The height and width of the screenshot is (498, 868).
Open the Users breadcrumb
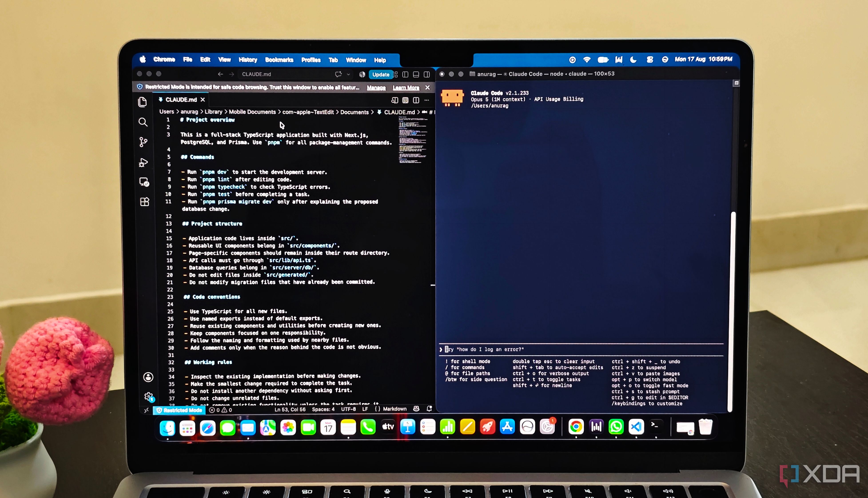[x=167, y=112]
